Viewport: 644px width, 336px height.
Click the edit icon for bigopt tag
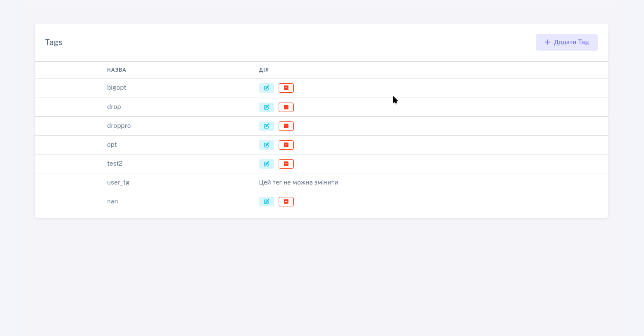266,88
